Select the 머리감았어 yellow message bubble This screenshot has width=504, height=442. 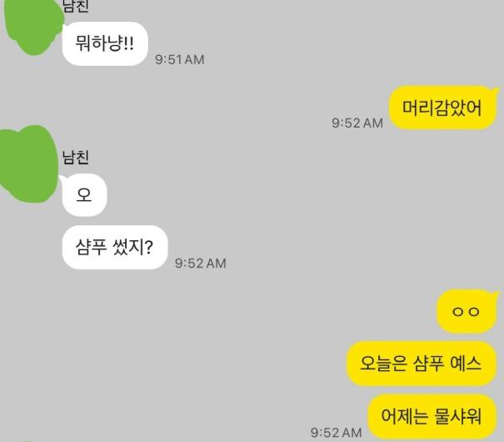pyautogui.click(x=442, y=108)
